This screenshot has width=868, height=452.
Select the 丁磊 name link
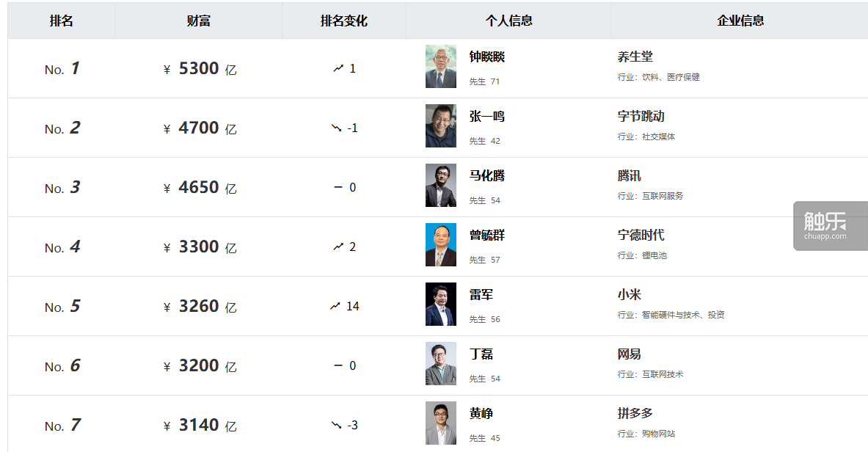pos(481,354)
